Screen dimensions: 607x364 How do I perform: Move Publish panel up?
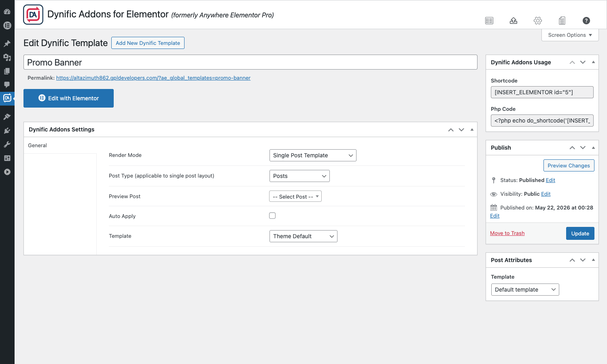572,148
